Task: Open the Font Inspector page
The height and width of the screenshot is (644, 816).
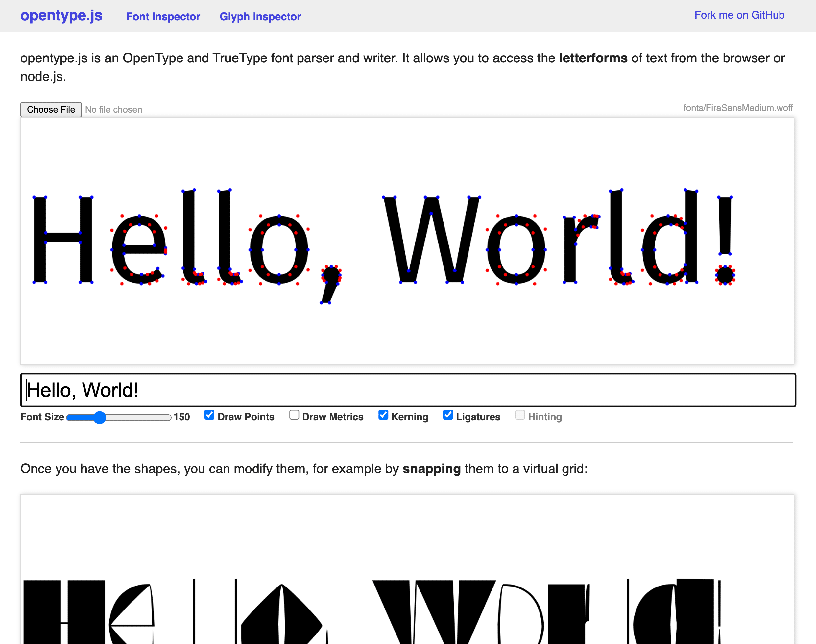Action: pyautogui.click(x=163, y=16)
